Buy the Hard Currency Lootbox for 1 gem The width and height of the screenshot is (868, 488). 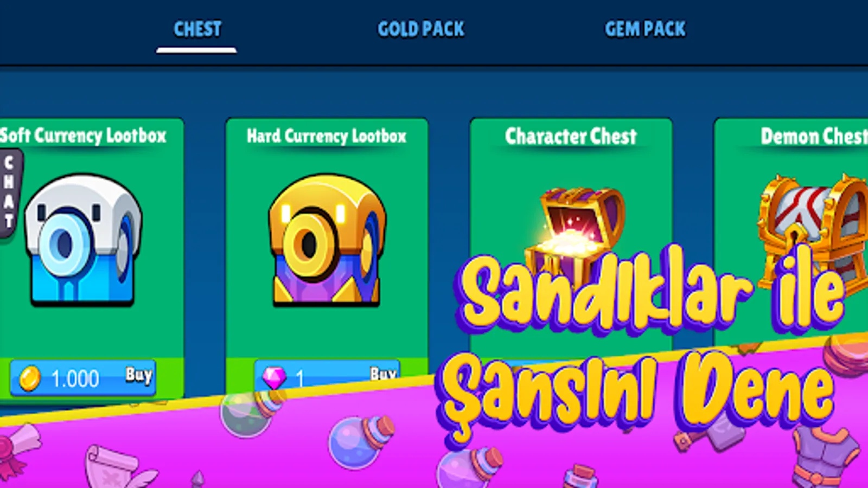[327, 374]
